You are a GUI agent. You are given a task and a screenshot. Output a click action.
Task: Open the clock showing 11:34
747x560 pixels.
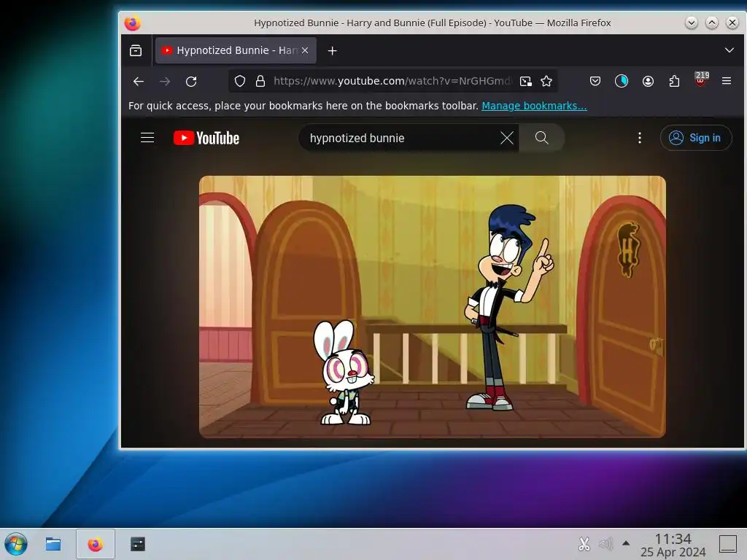(673, 545)
